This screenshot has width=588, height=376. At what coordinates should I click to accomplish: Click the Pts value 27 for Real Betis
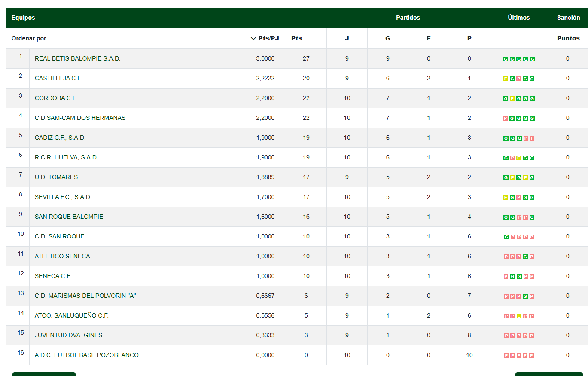306,58
